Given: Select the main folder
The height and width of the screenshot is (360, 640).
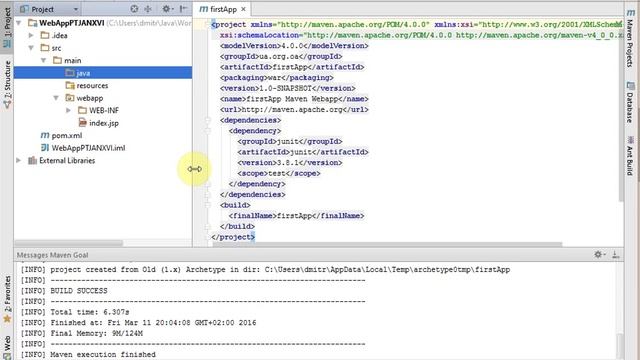Looking at the screenshot, I should (x=73, y=60).
